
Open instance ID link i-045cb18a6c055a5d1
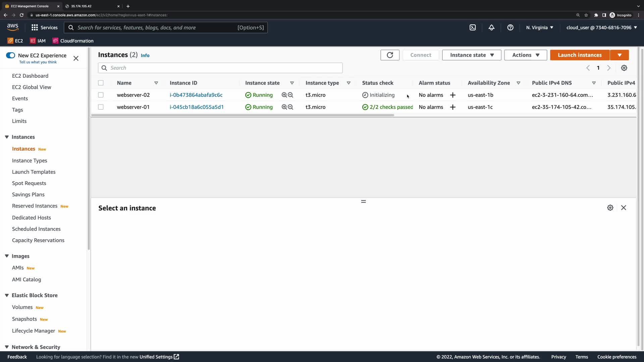tap(197, 107)
